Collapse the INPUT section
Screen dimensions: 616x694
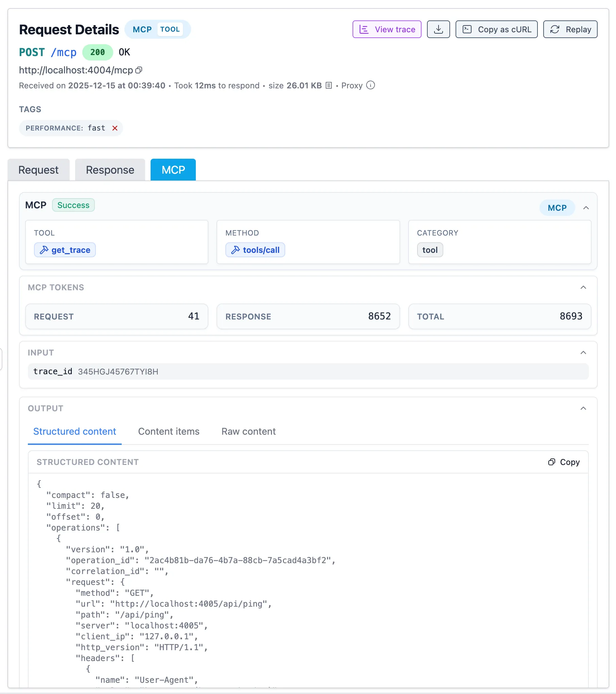tap(584, 352)
